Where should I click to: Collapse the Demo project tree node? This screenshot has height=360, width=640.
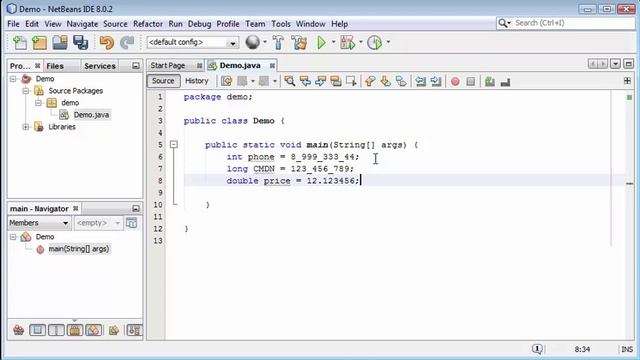tap(13, 78)
